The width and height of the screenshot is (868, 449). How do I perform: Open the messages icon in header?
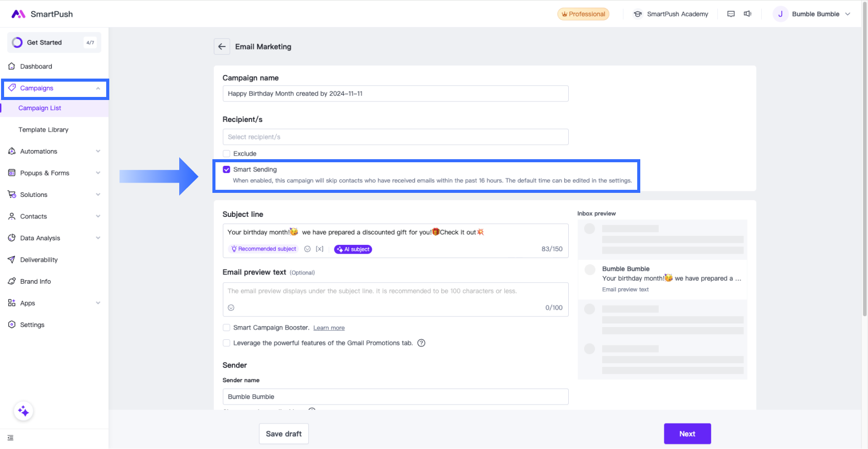(731, 14)
